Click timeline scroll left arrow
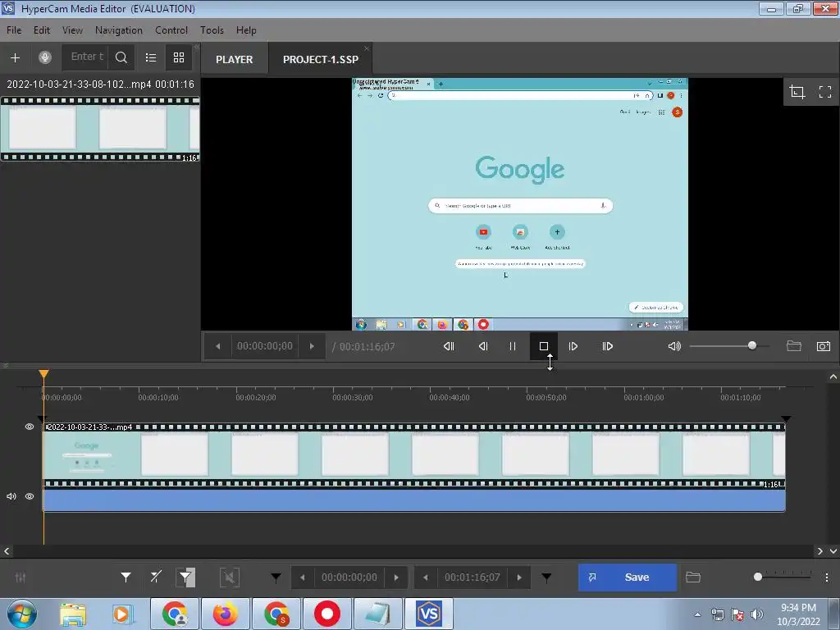Screen dimensions: 840x630 [7, 551]
